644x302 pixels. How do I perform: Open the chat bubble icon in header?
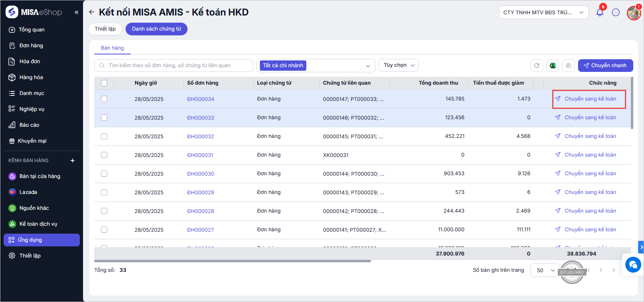pyautogui.click(x=616, y=12)
